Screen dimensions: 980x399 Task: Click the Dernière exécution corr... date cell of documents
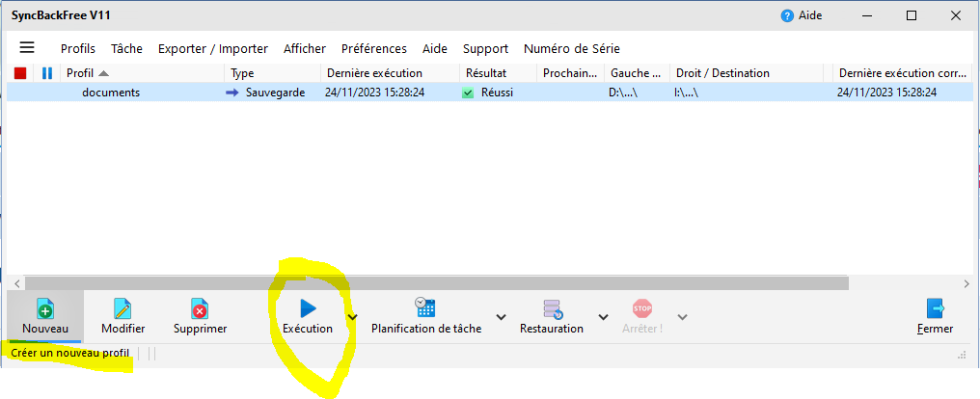[x=886, y=93]
